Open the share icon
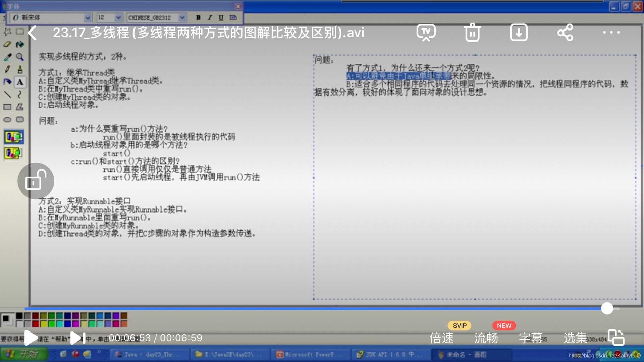 tap(565, 33)
